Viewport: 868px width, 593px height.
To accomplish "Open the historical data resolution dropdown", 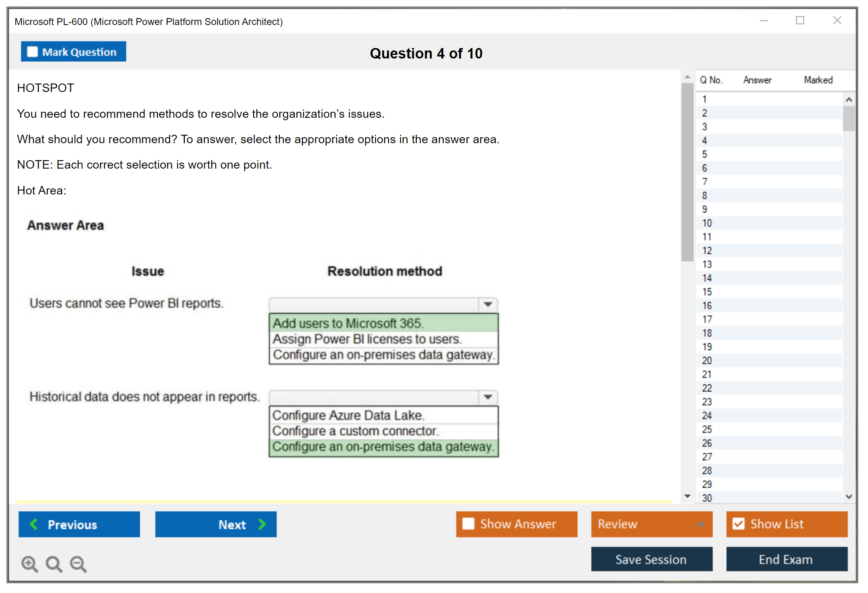I will (488, 397).
